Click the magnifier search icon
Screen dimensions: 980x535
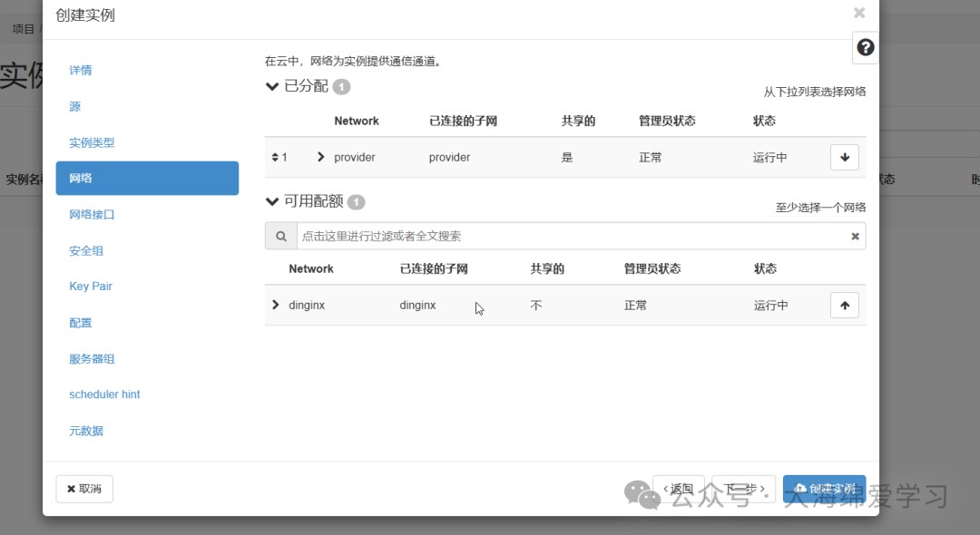280,236
